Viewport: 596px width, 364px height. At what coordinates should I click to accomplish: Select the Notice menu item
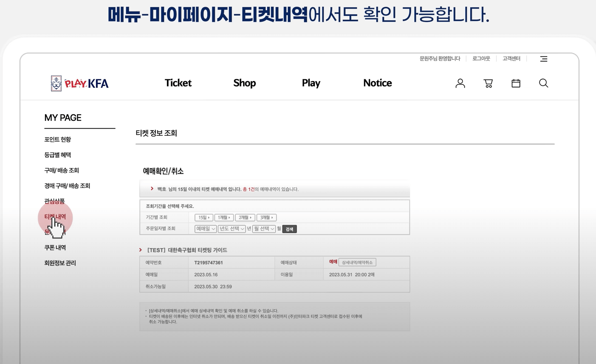pyautogui.click(x=377, y=83)
